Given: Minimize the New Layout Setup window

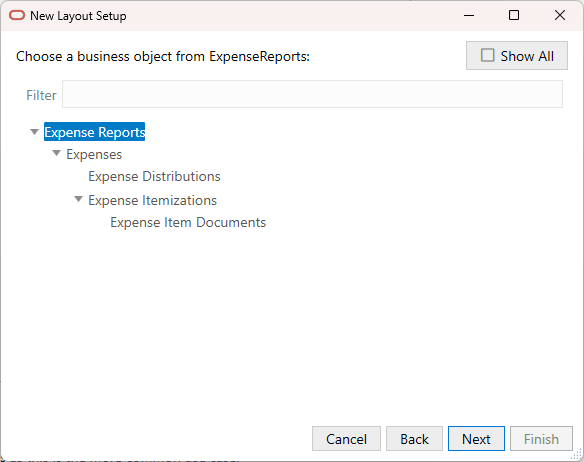Looking at the screenshot, I should [469, 15].
